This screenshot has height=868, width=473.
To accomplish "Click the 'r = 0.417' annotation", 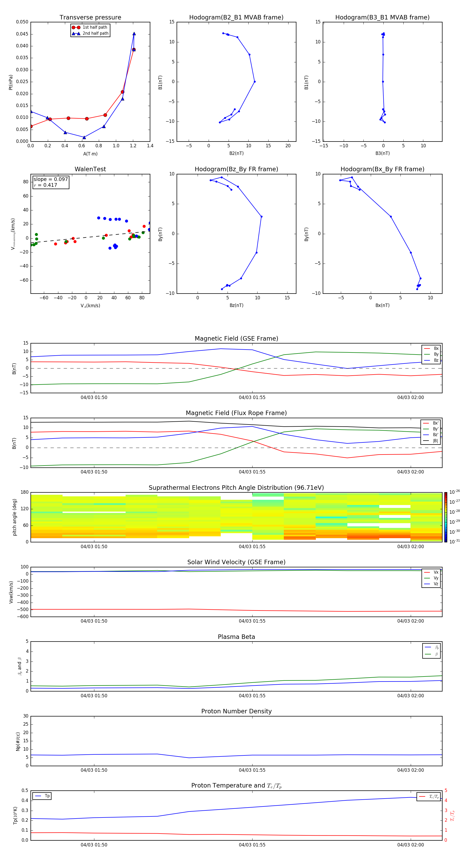I will (45, 185).
